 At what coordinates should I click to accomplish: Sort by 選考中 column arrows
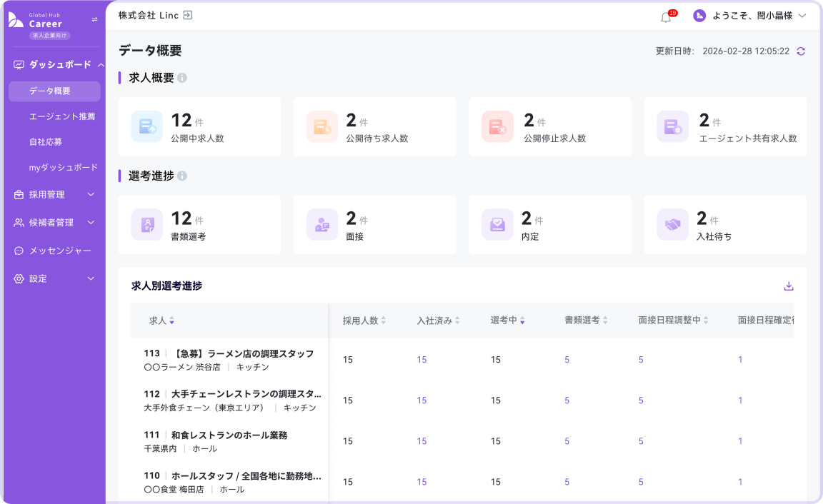click(522, 321)
